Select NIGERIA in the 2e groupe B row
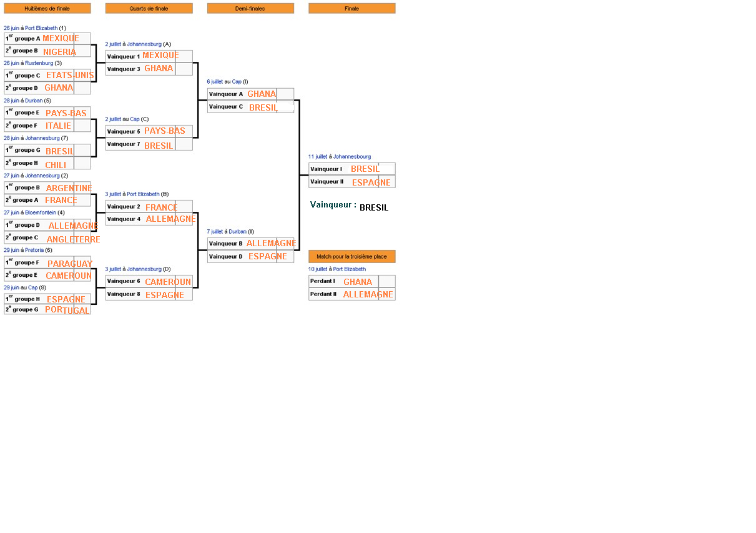This screenshot has width=756, height=533. (x=59, y=52)
